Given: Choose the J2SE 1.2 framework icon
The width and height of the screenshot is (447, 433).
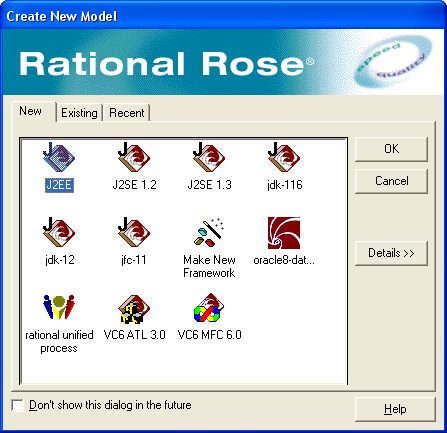Looking at the screenshot, I should 134,158.
